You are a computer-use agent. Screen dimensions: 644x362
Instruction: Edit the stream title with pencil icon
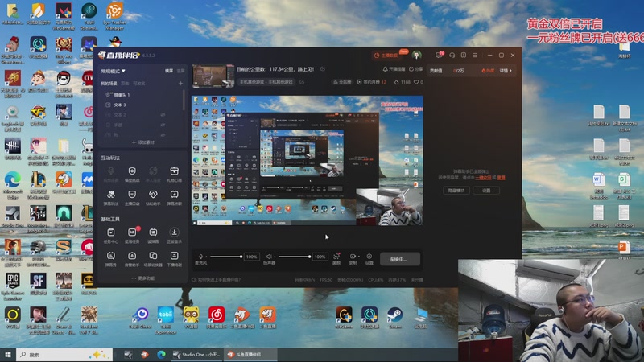pos(323,69)
